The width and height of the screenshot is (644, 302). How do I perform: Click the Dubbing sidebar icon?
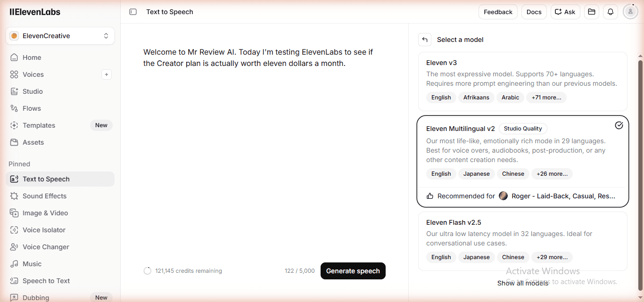14,298
